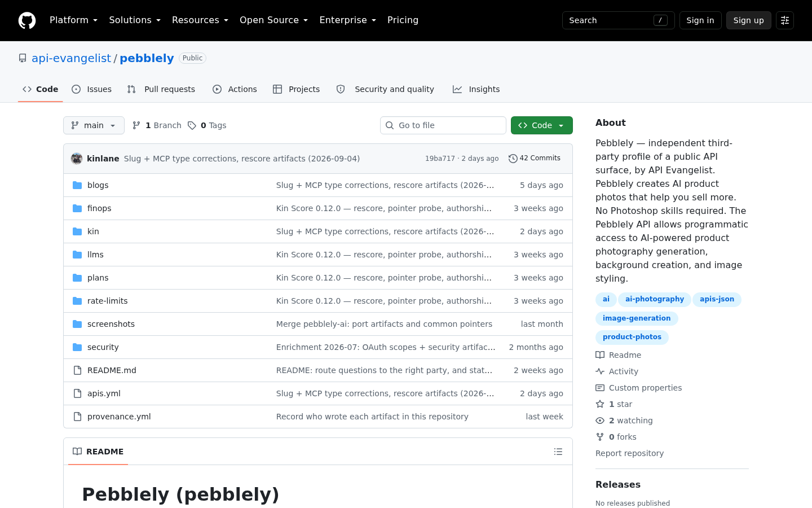Click the GitHub logo icon

27,20
